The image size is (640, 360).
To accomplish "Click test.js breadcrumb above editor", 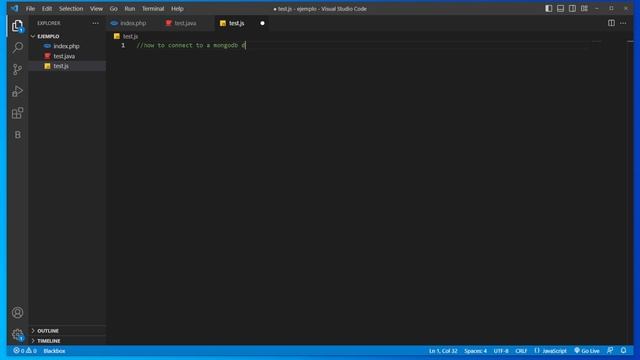I will (130, 36).
